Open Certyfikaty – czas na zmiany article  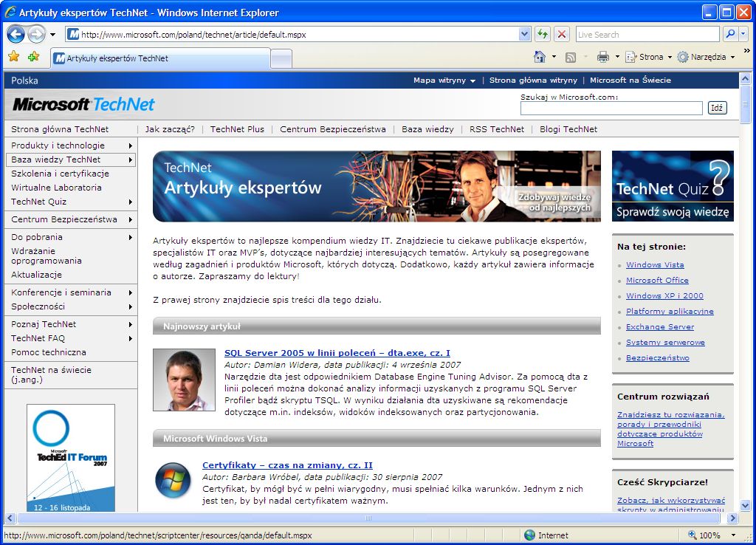coord(287,465)
